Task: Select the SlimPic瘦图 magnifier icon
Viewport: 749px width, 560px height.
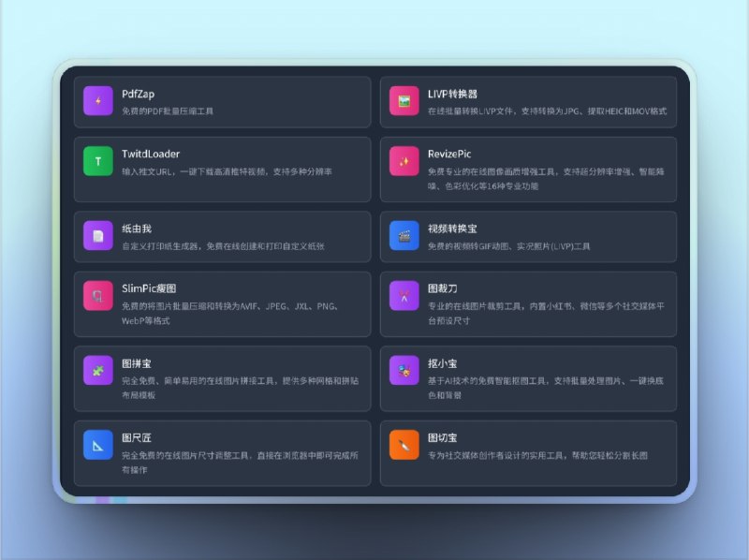Action: 99,296
